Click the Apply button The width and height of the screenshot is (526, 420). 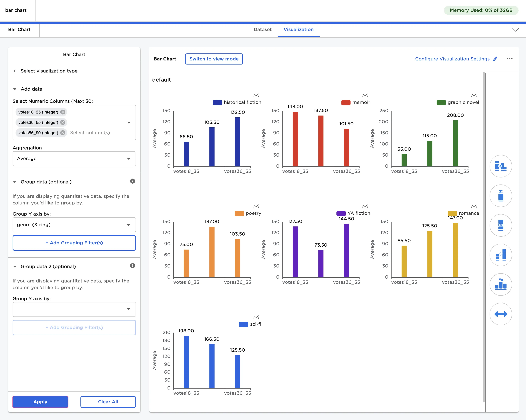[40, 402]
